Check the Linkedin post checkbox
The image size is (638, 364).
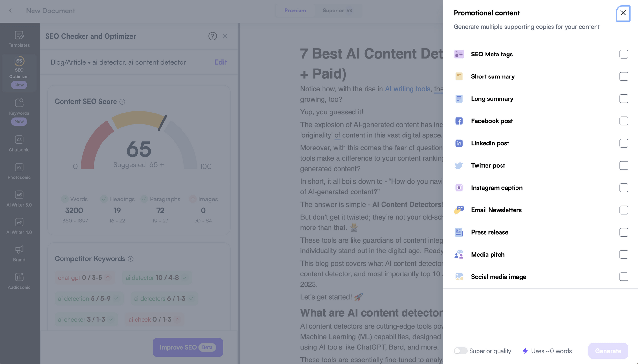coord(624,143)
